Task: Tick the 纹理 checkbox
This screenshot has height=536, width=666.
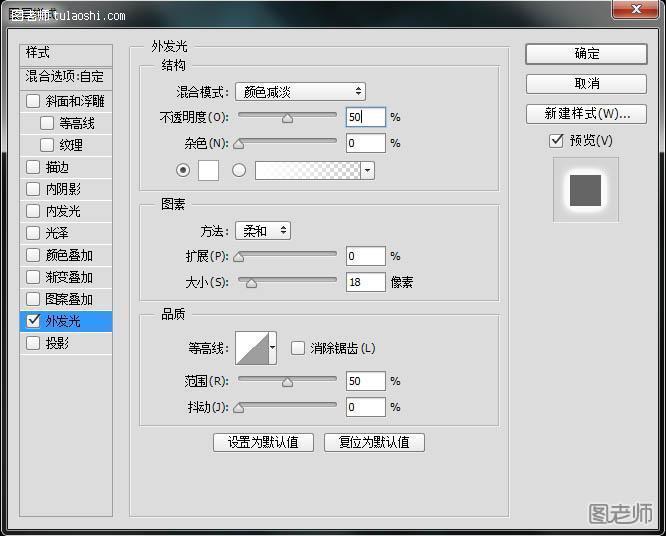Action: (47, 145)
